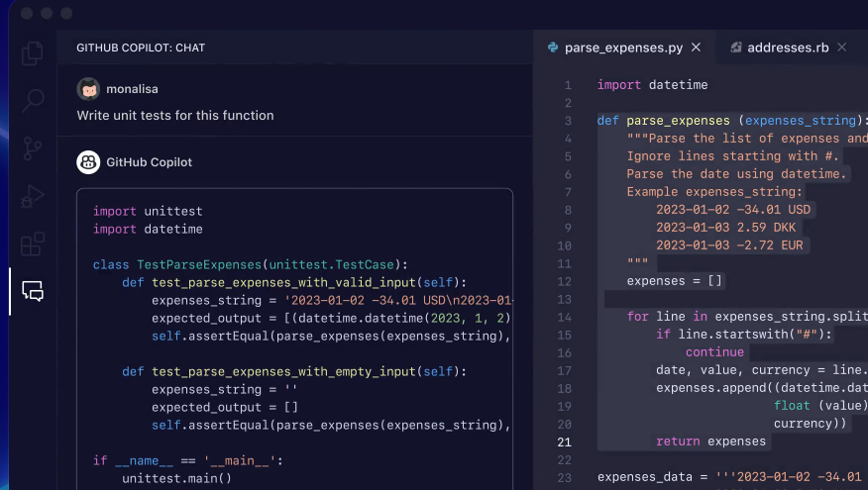Viewport: 868px width, 490px height.
Task: Click the GitHub Copilot: Chat panel header
Action: pyautogui.click(x=141, y=48)
